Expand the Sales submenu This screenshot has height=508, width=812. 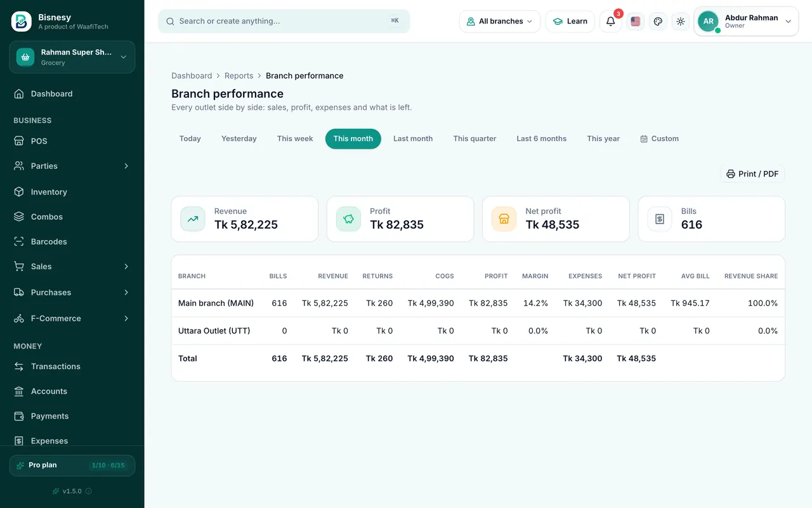pyautogui.click(x=72, y=266)
